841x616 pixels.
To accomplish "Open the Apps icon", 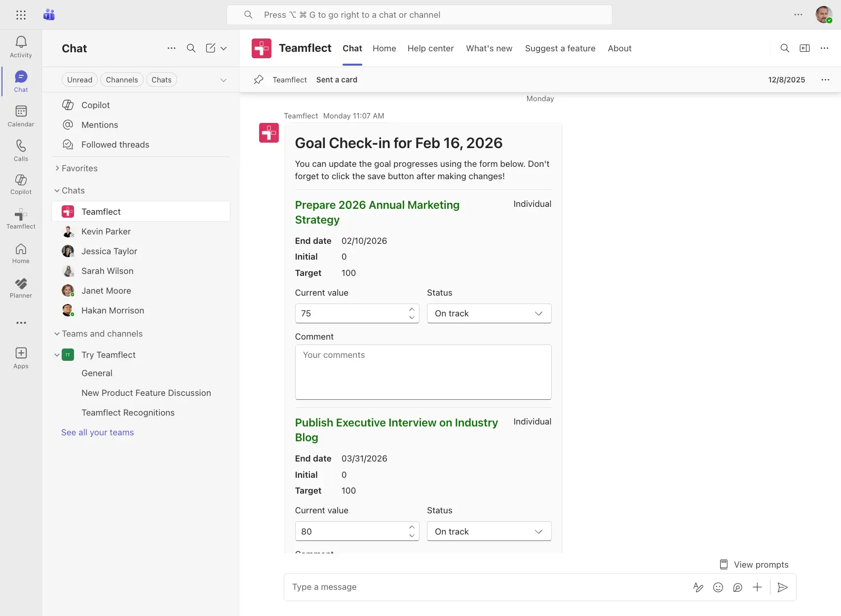I will pos(21,357).
